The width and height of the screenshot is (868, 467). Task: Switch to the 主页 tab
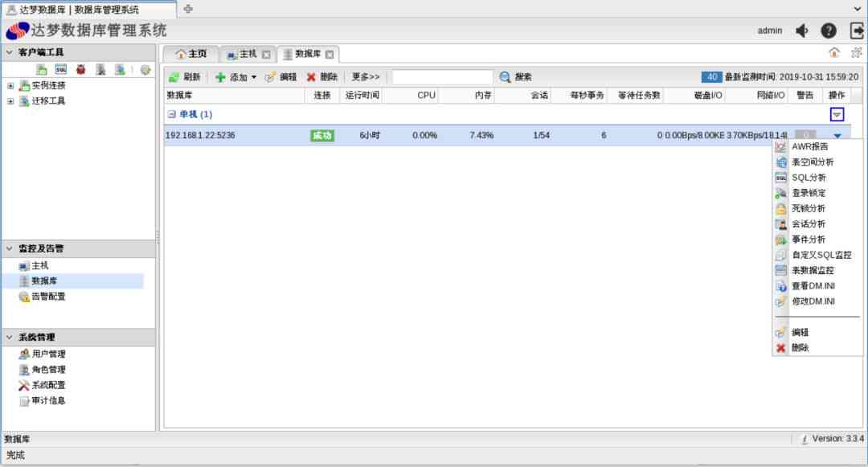point(191,54)
